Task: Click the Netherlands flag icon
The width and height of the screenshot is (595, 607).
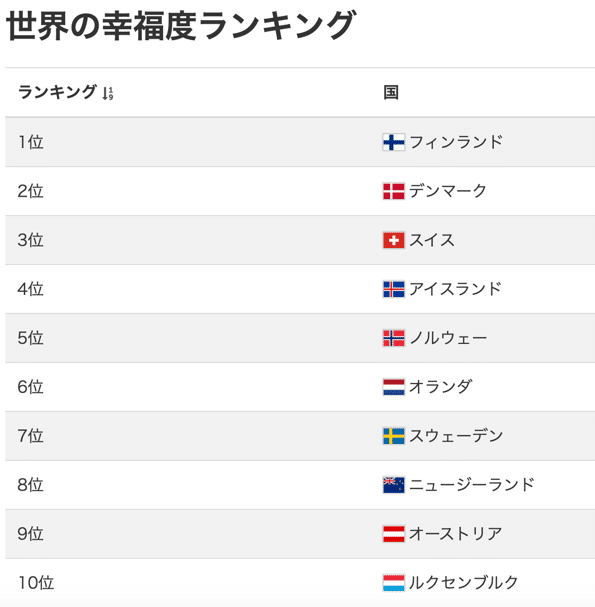Action: (x=393, y=387)
